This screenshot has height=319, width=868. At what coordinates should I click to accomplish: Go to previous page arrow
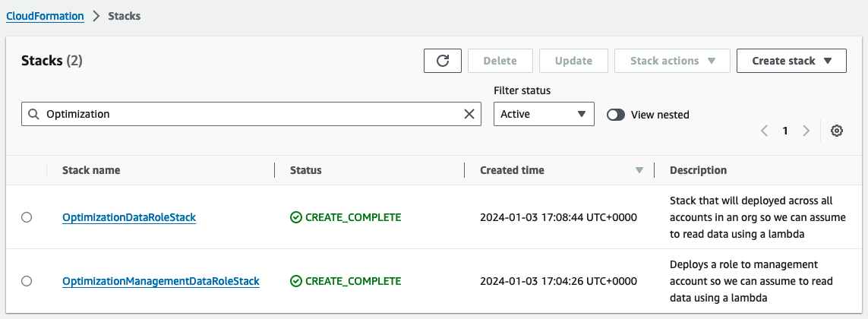point(765,131)
